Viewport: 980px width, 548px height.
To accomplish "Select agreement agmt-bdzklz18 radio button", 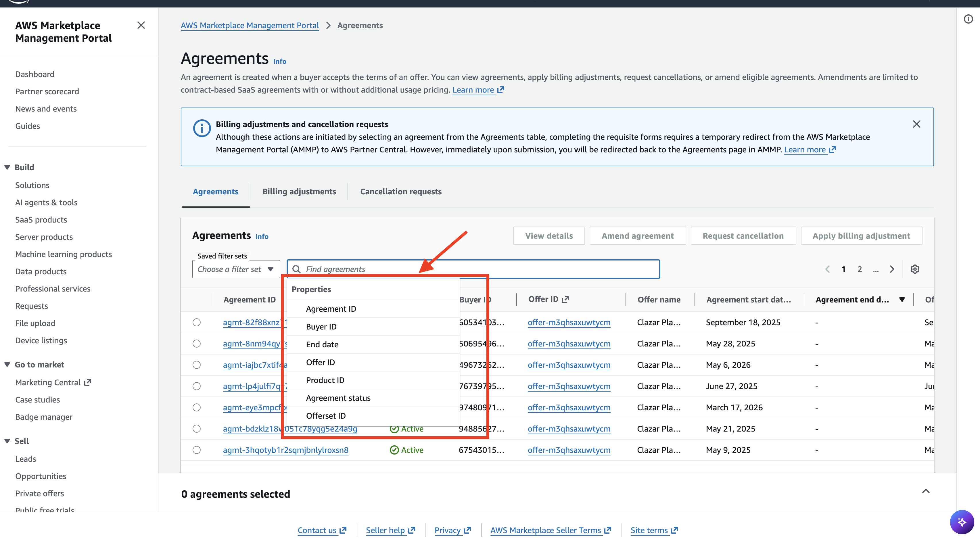I will click(x=196, y=429).
